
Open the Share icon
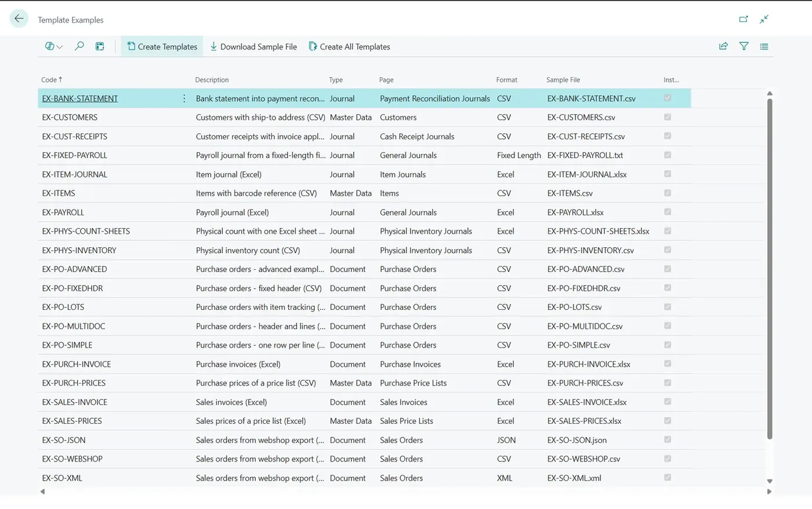[x=723, y=46]
